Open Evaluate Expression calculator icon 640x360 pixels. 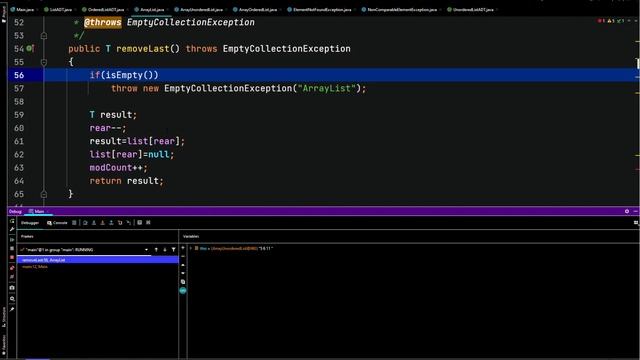pyautogui.click(x=140, y=223)
